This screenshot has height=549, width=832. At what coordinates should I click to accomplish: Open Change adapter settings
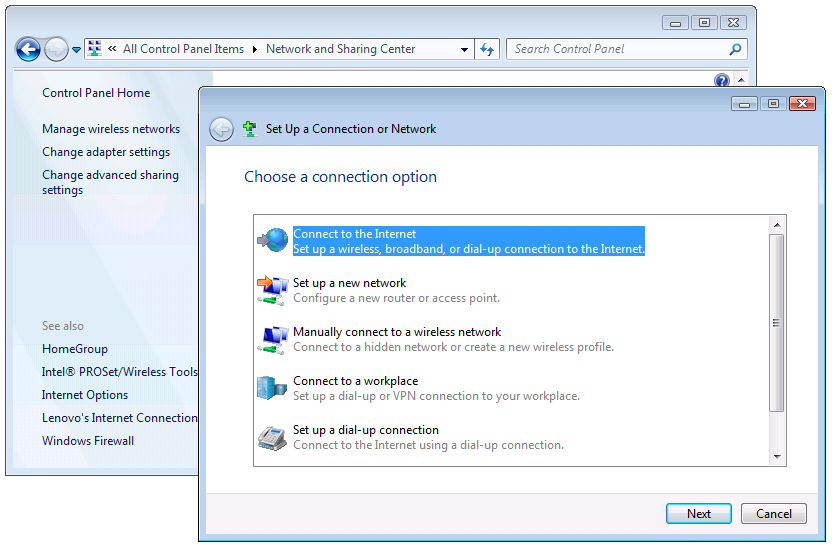click(106, 152)
